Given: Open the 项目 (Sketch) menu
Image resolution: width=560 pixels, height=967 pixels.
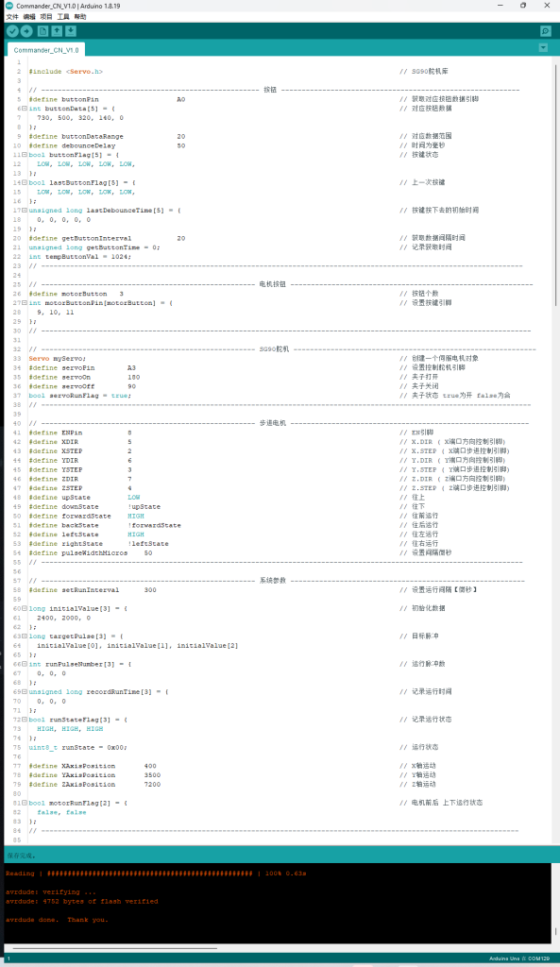Looking at the screenshot, I should point(46,17).
